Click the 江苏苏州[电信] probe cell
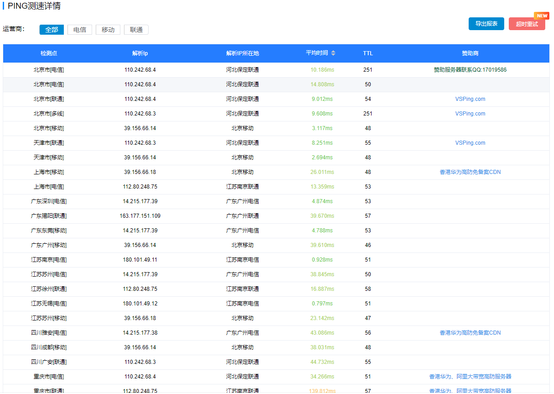 pos(49,274)
